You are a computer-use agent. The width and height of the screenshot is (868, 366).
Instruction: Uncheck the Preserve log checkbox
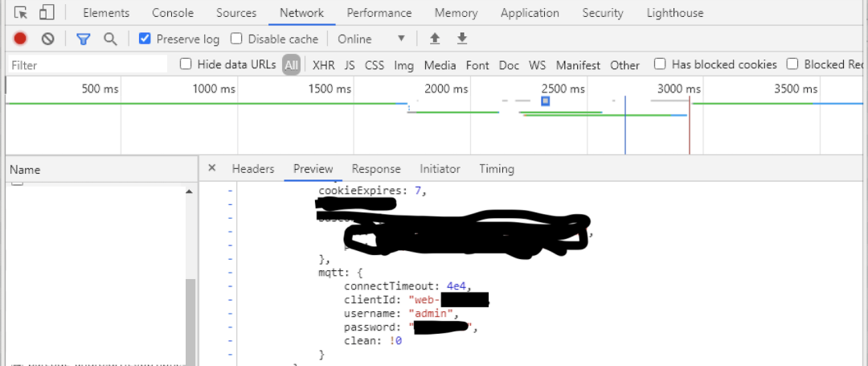145,39
